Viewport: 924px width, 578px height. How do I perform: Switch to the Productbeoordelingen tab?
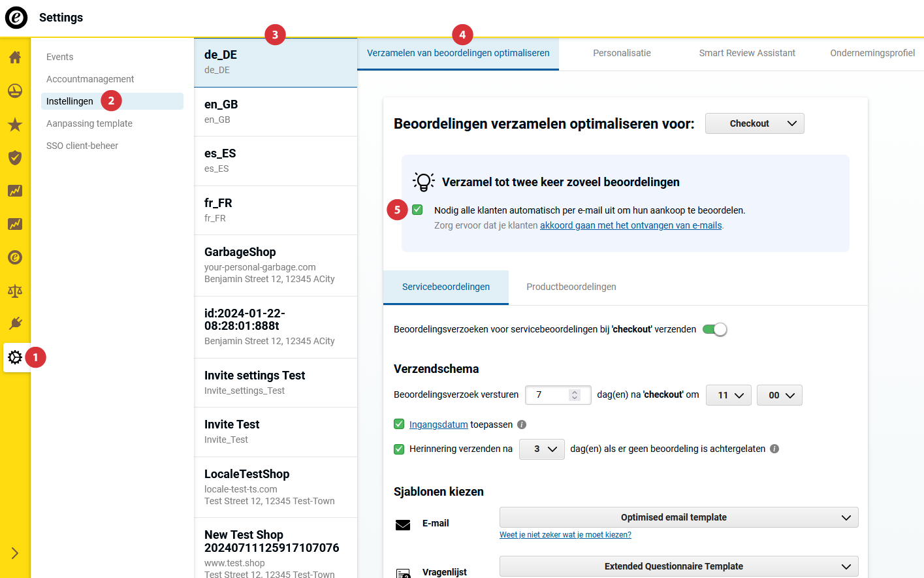click(571, 287)
